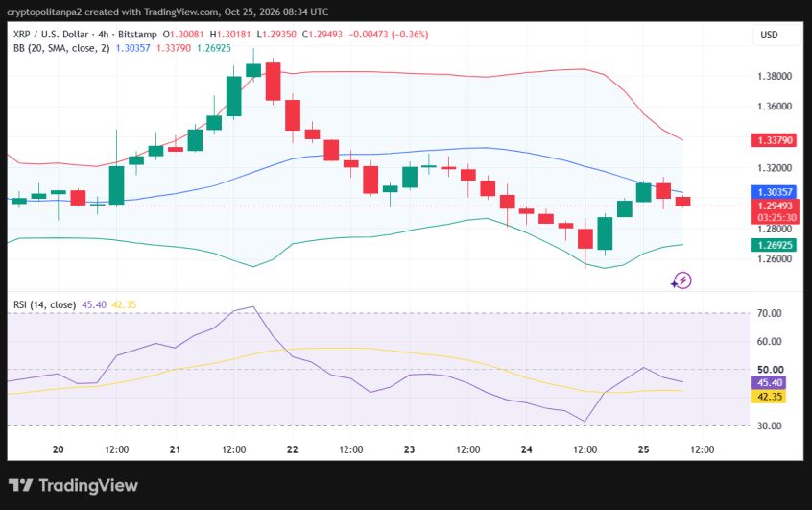Click the L1.29350 low price value
The width and height of the screenshot is (812, 510).
point(276,35)
